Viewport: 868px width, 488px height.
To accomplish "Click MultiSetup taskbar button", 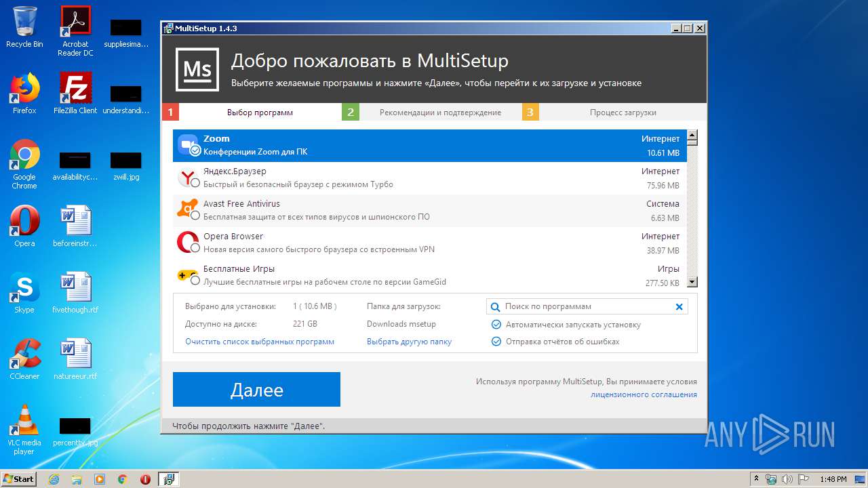I will coord(168,479).
